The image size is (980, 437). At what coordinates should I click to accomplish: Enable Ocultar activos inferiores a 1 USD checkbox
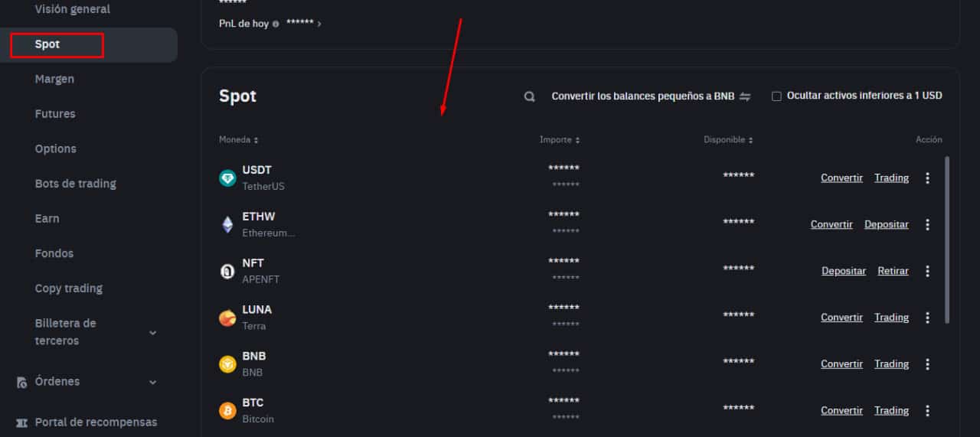click(x=776, y=96)
